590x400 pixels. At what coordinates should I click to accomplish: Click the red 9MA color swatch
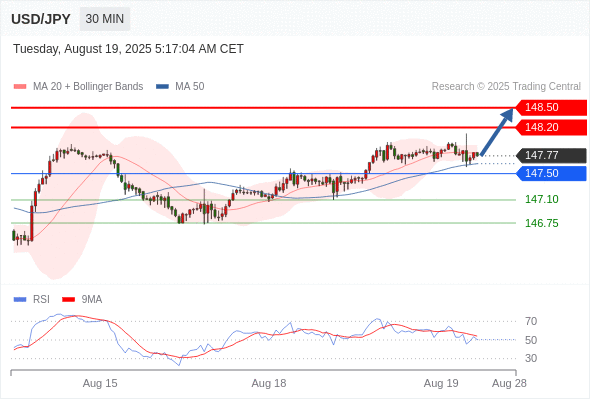coord(68,300)
